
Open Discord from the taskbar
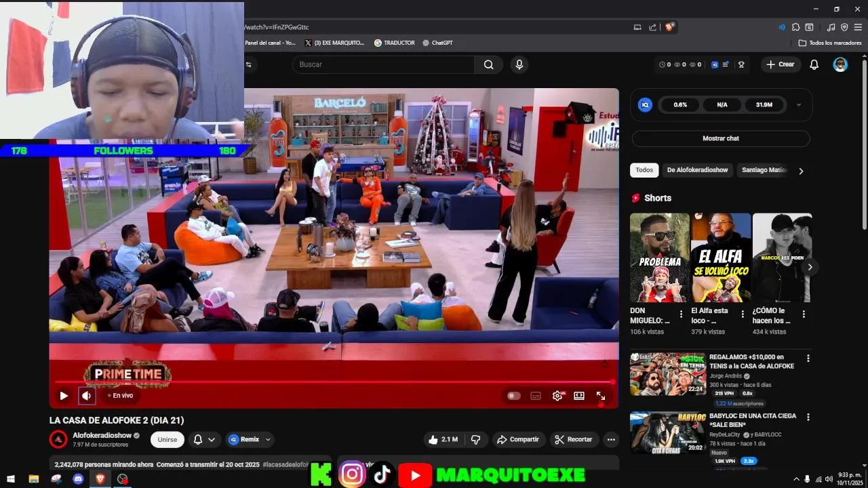78,479
